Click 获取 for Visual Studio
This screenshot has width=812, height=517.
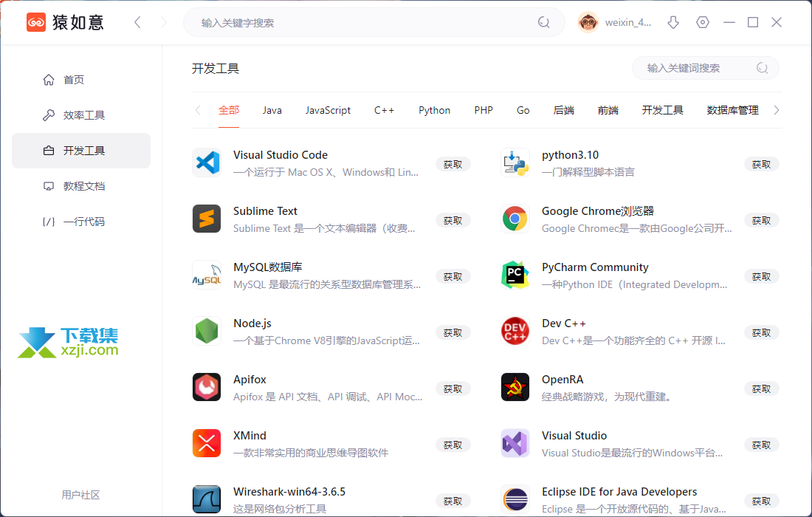761,445
